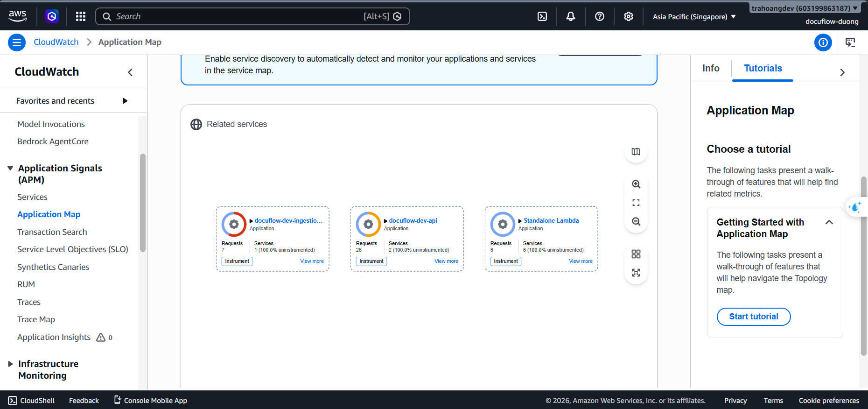Collapse the right help panel chevron
The image size is (868, 409).
[x=842, y=72]
